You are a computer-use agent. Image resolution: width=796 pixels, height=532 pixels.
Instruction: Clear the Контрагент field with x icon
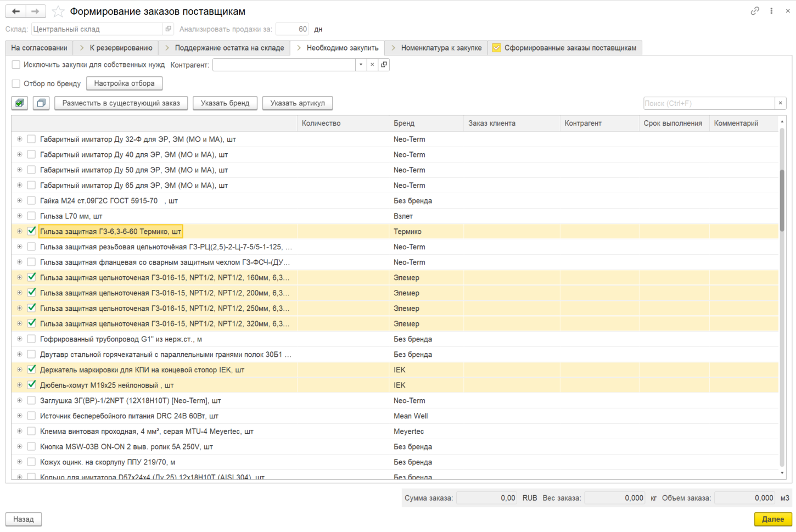[x=372, y=65]
